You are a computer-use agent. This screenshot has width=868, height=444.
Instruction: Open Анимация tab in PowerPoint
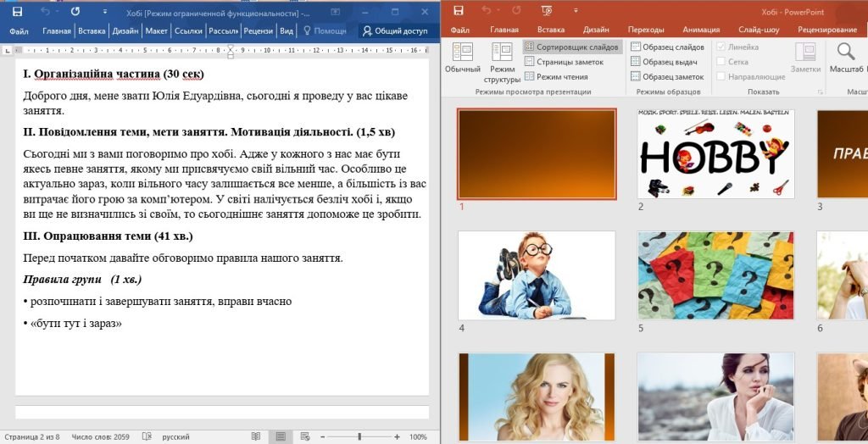pos(701,30)
